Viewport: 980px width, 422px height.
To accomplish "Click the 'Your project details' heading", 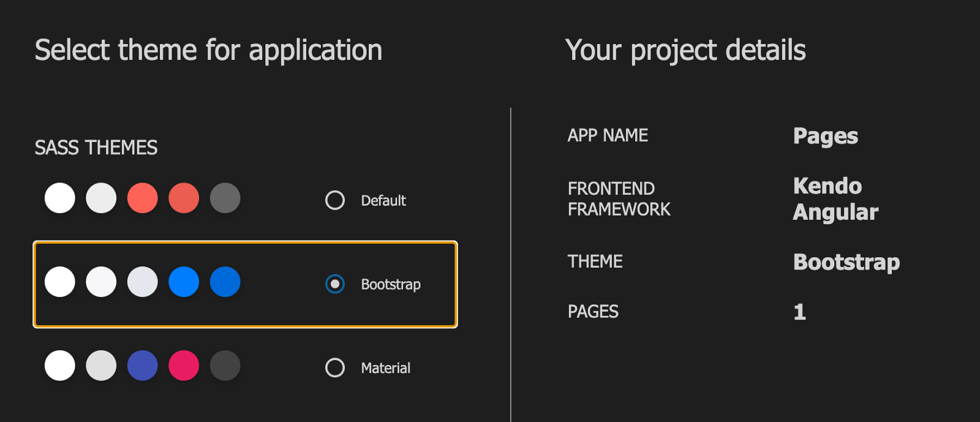I will pyautogui.click(x=685, y=51).
